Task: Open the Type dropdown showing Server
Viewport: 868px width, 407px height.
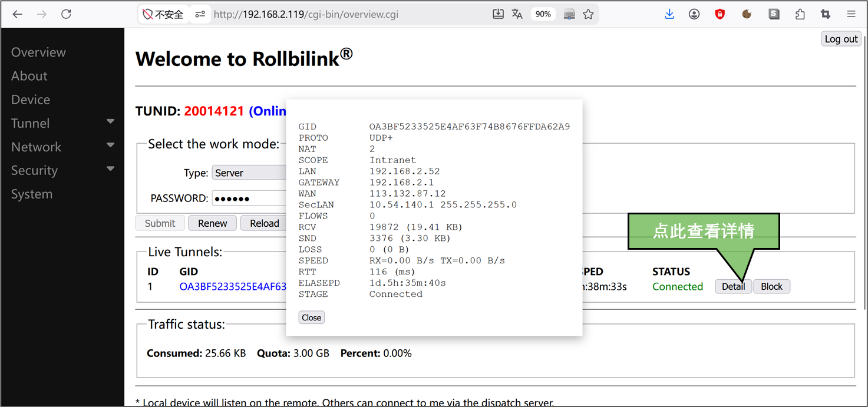Action: tap(249, 173)
